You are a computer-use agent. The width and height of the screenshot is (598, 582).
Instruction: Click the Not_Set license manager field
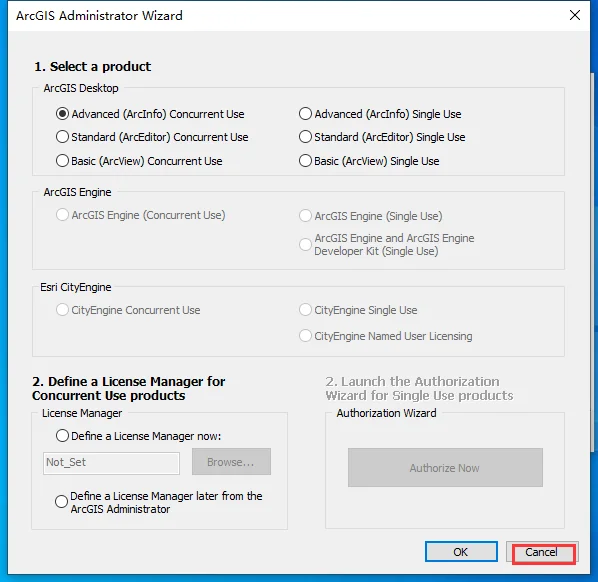pyautogui.click(x=111, y=463)
